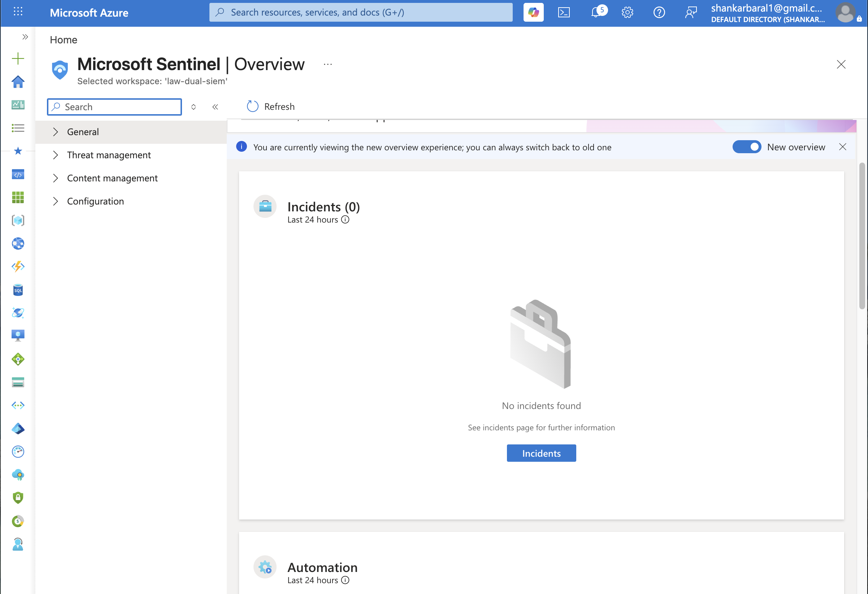The width and height of the screenshot is (868, 594).
Task: Expand the General menu group
Action: pos(131,132)
